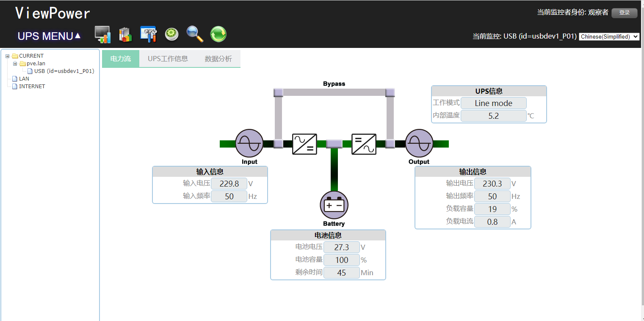Click the AC to DC rectifier icon
Image resolution: width=644 pixels, height=321 pixels.
click(305, 144)
